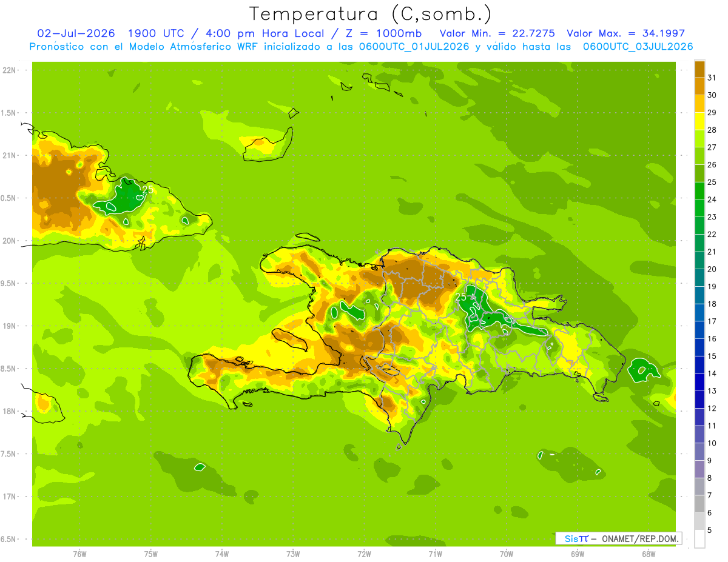
Task: Click the "17N" latitude label
Action: 10,497
